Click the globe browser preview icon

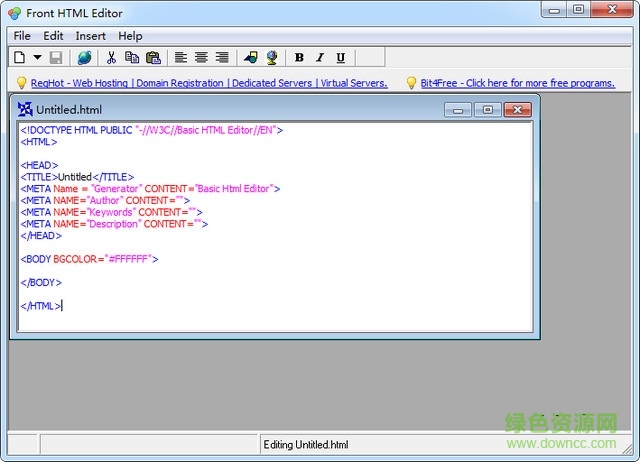84,58
